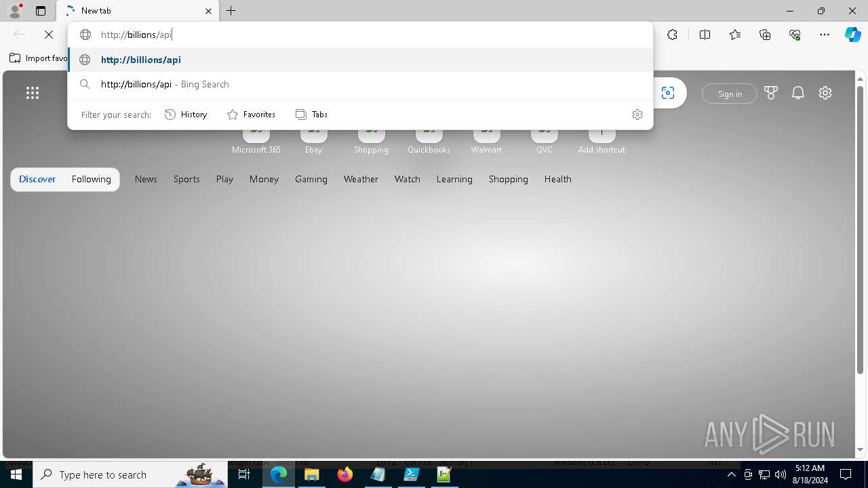Open the Money tab

[x=264, y=179]
